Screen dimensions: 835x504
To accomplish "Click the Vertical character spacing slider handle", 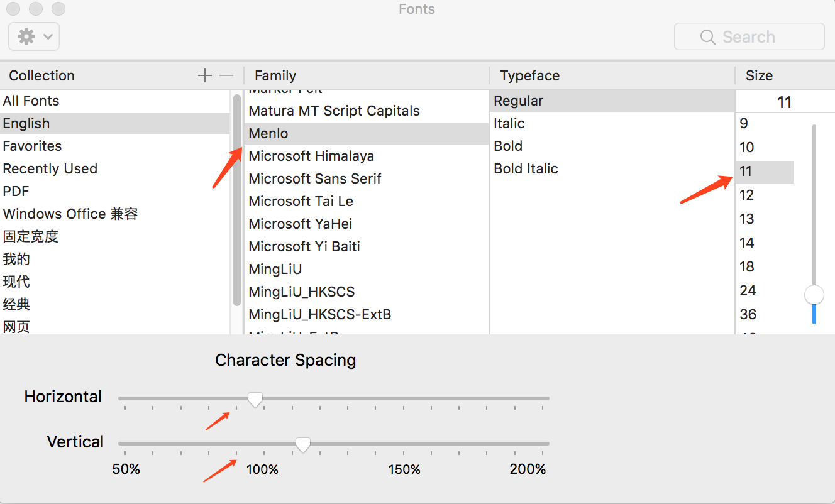I will [x=303, y=445].
